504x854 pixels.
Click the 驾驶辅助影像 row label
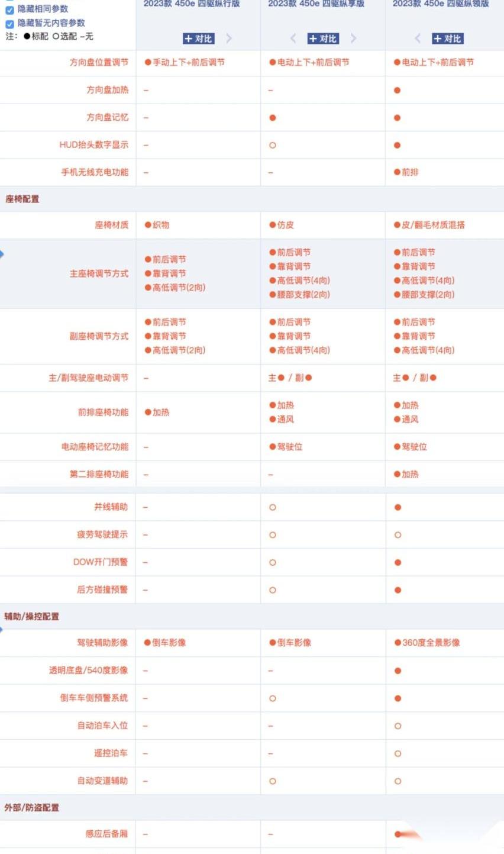tap(102, 643)
